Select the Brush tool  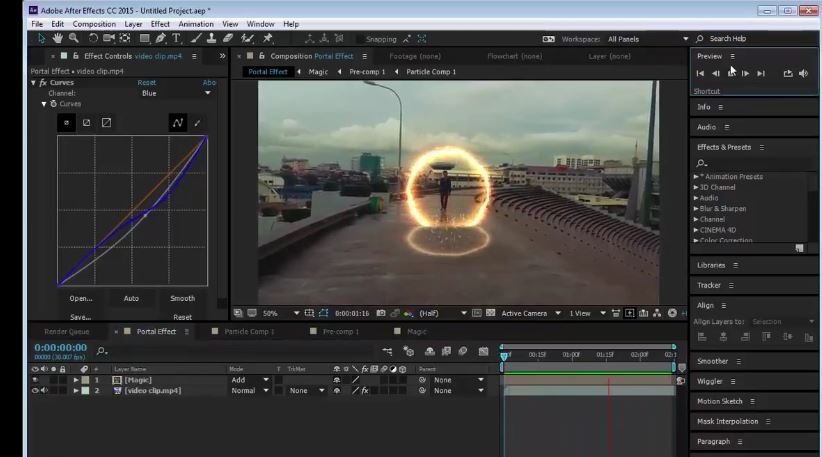[196, 38]
